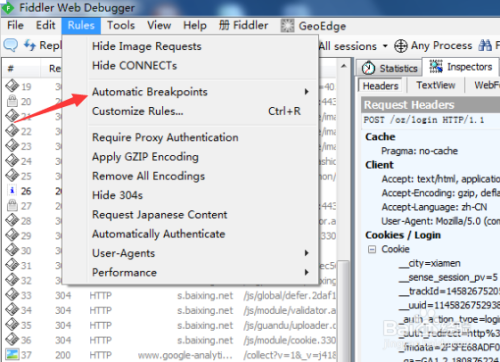Click Any Process button
The image size is (500, 362).
tap(433, 46)
